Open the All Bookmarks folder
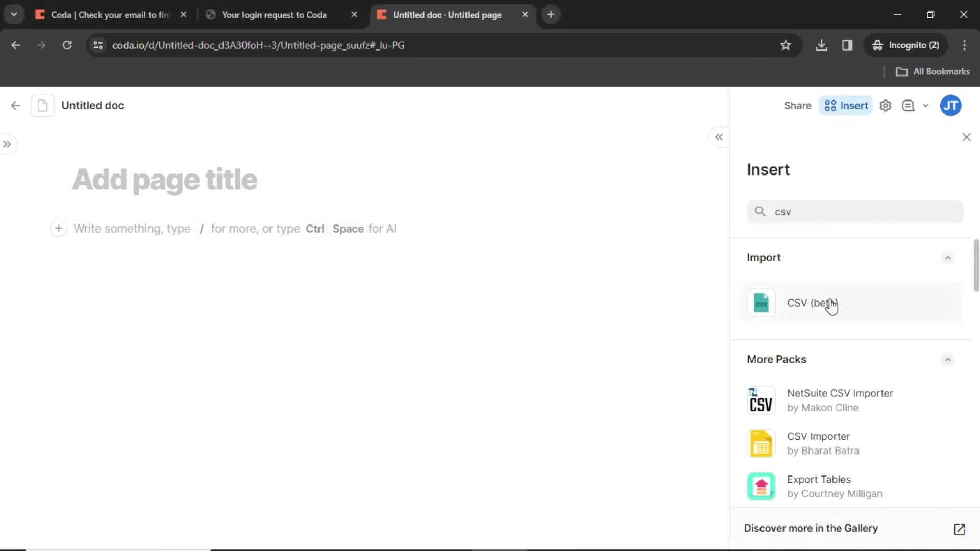The width and height of the screenshot is (980, 551). (933, 72)
